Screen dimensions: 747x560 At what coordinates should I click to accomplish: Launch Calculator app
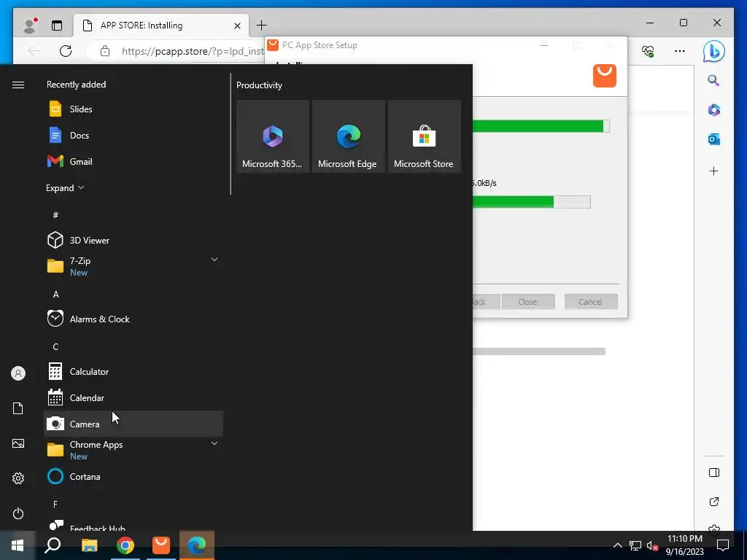tap(133, 371)
